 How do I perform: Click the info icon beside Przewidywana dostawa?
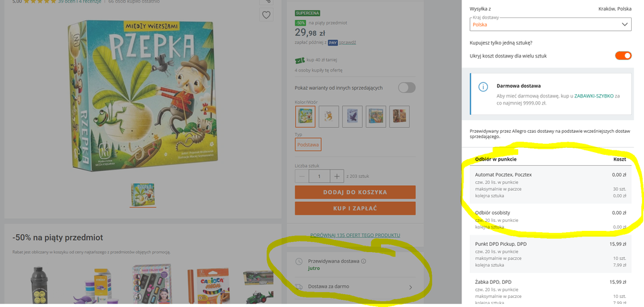click(x=364, y=261)
